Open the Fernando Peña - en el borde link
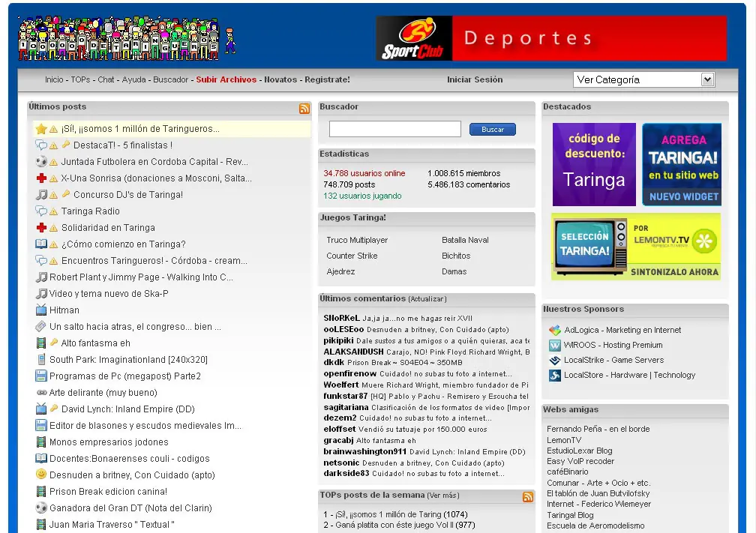The width and height of the screenshot is (756, 533). tap(598, 429)
